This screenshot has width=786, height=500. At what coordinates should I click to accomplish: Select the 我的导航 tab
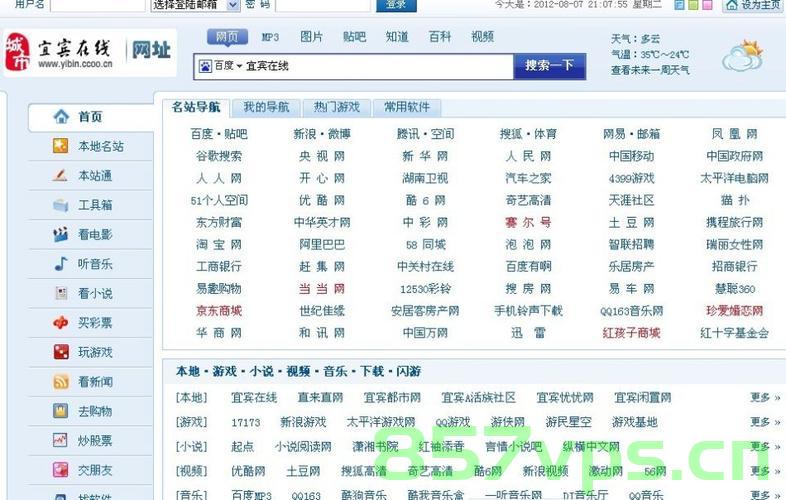(x=266, y=107)
